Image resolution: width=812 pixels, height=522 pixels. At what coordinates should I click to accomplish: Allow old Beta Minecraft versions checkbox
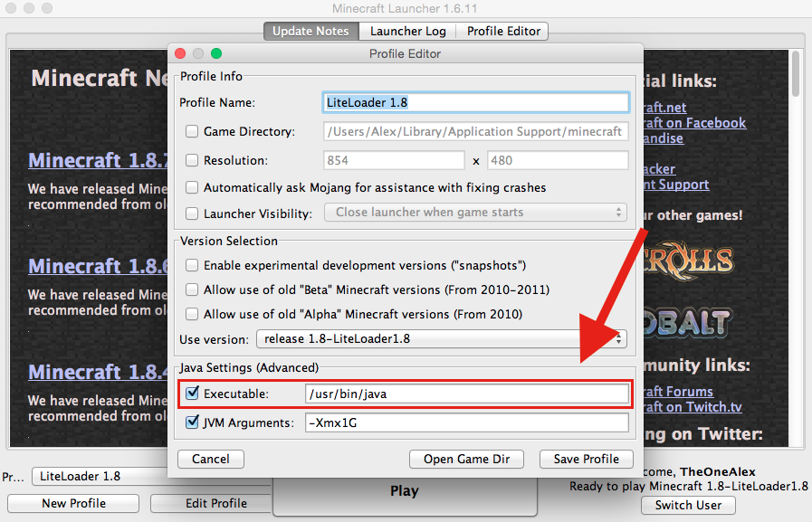(x=192, y=289)
